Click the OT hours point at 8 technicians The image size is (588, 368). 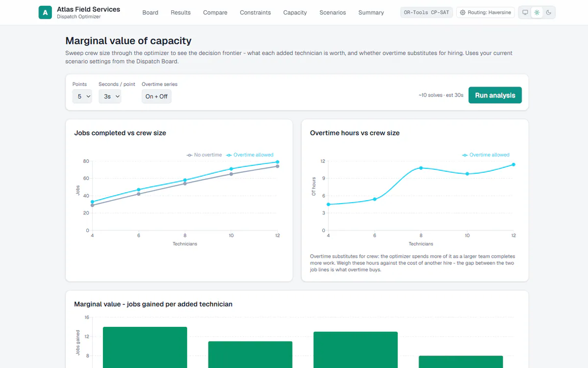[421, 168]
